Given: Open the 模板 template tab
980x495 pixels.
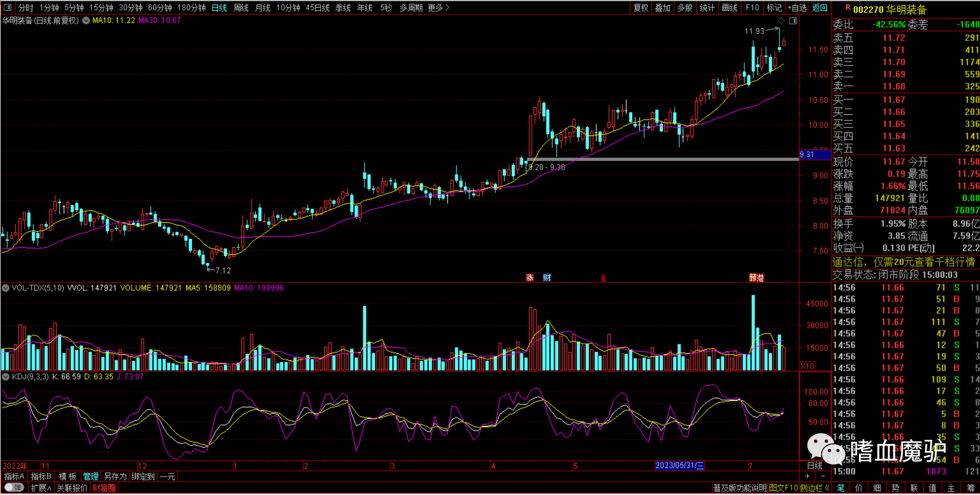Looking at the screenshot, I should 68,476.
